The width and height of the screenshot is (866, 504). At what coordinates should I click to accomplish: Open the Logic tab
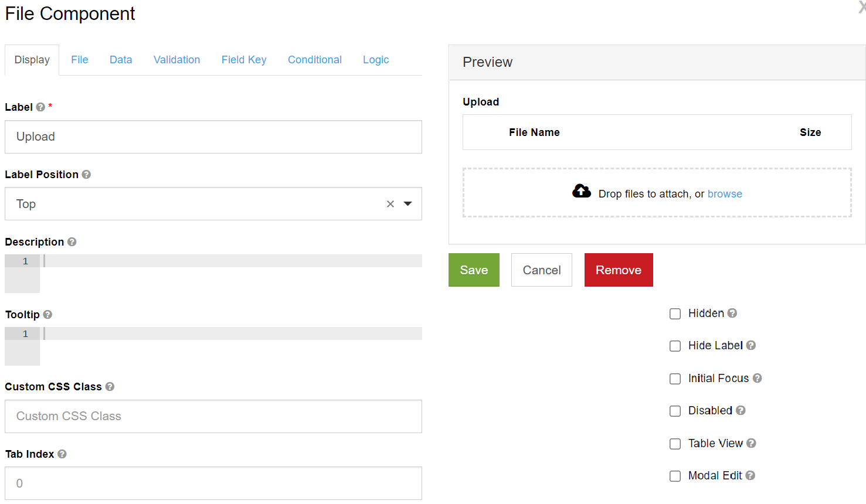point(376,60)
